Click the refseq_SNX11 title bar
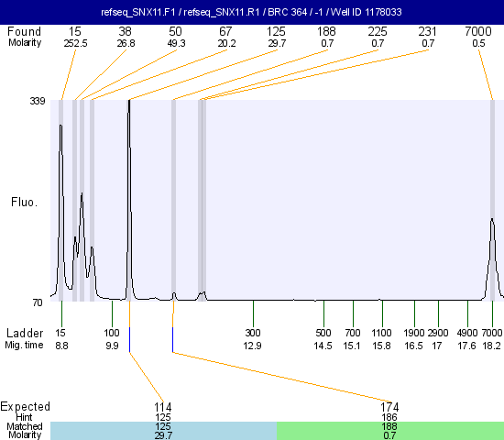Viewport: 504px width, 440px height. coord(252,12)
